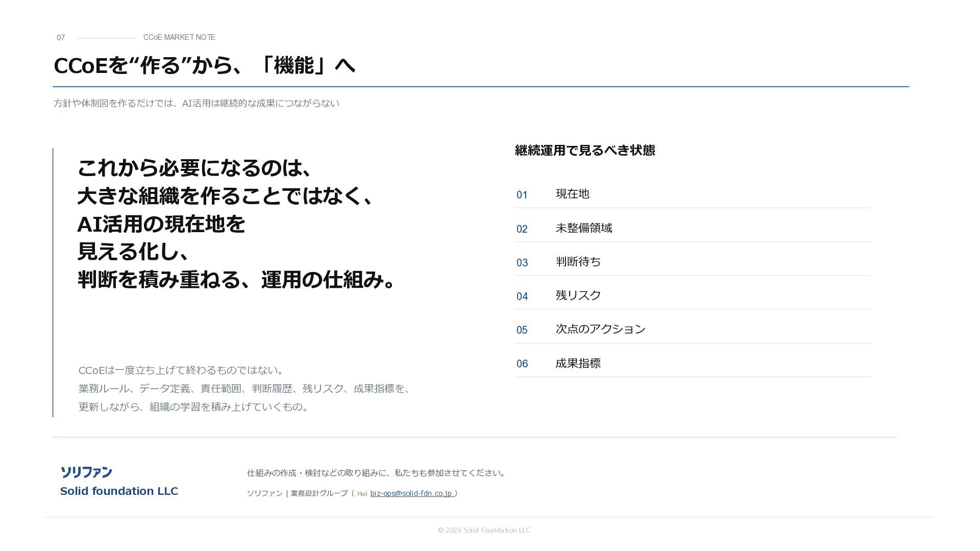Click the line 更新しながら、組織の学習を積み上げていくもの。
The width and height of the screenshot is (980, 551).
[194, 407]
